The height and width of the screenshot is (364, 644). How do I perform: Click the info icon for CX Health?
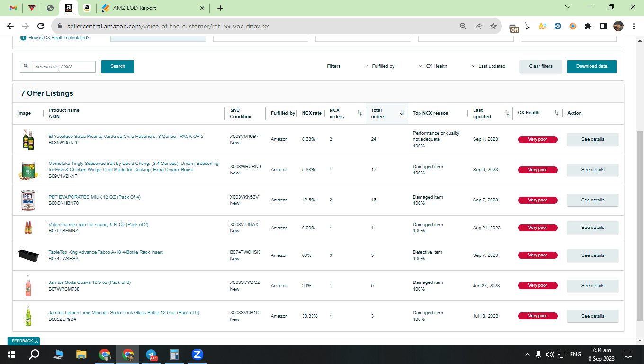point(23,38)
